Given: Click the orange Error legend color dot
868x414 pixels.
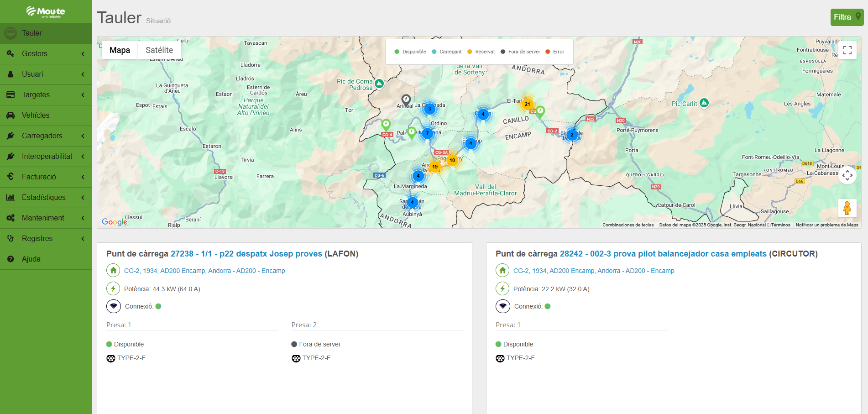Looking at the screenshot, I should tap(548, 52).
